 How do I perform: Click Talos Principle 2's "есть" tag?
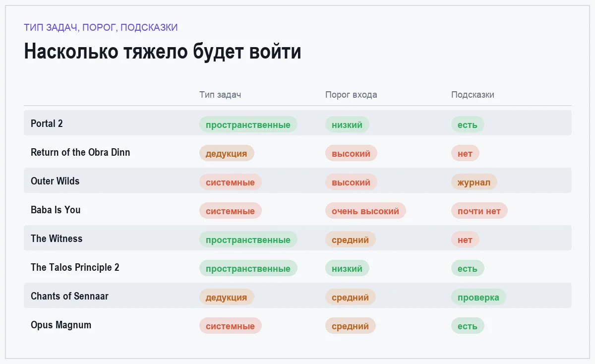click(468, 268)
